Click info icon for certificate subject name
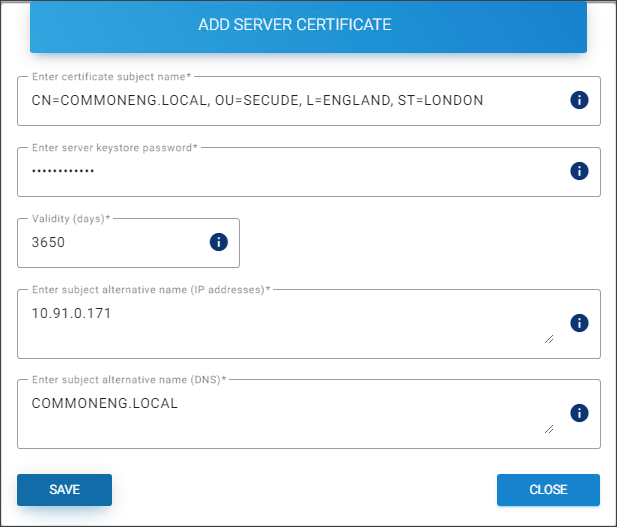Screen dimensions: 617x527 point(579,100)
